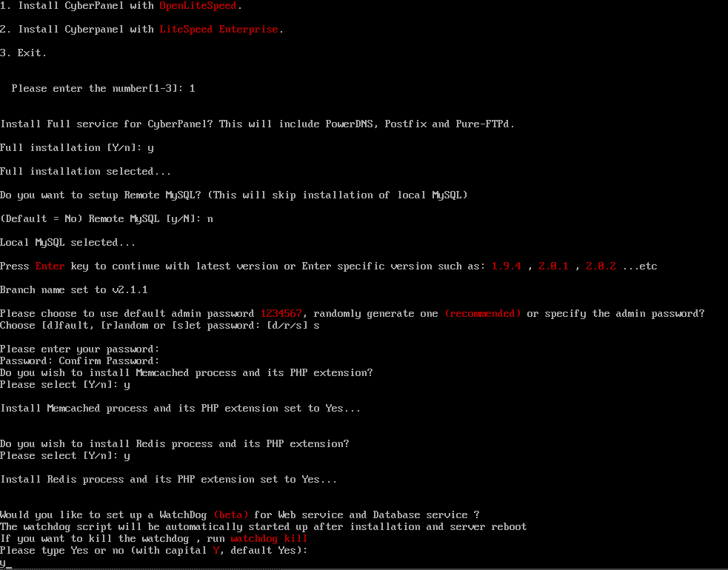Click the red Enter key word
This screenshot has height=570, width=728.
tap(50, 266)
